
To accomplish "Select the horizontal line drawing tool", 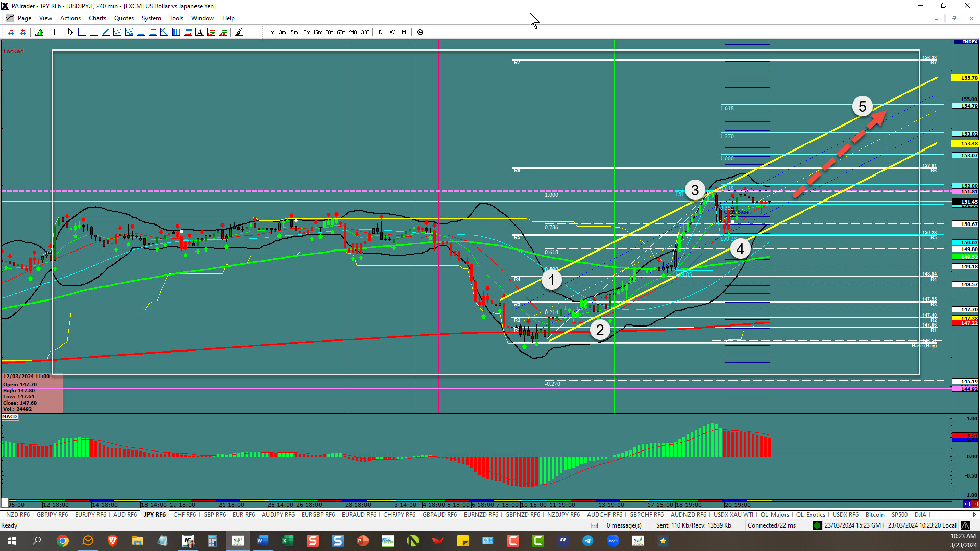I will 82,32.
